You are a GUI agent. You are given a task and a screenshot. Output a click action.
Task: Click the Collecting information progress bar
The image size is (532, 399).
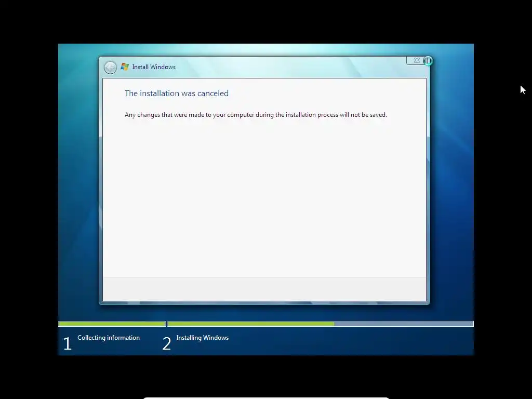pos(112,324)
